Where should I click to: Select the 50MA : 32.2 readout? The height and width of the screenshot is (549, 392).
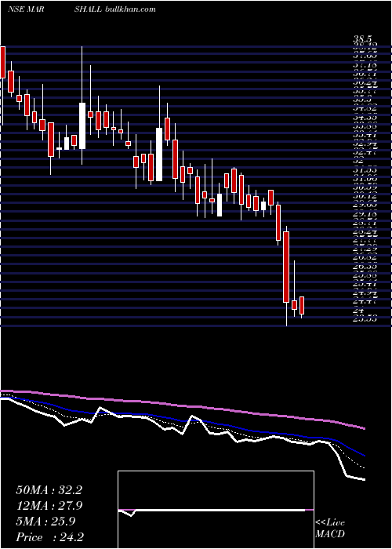pyautogui.click(x=49, y=490)
